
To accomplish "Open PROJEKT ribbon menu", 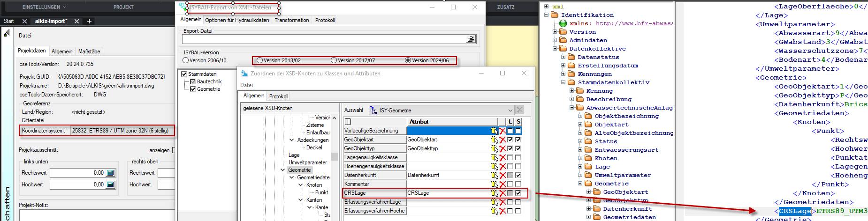I will pos(123,7).
